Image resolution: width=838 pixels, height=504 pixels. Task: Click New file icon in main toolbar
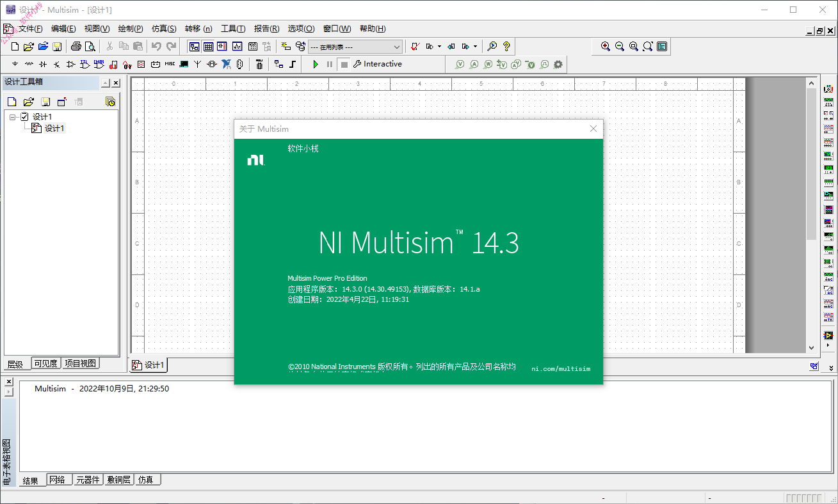[x=15, y=46]
